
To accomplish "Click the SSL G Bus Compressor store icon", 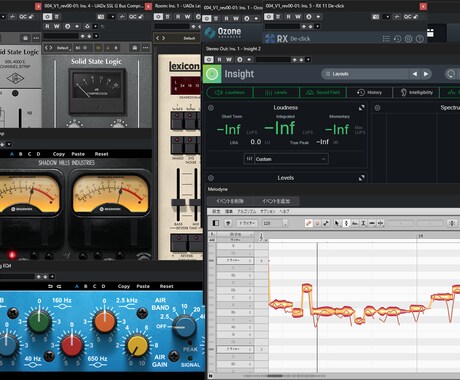I will (135, 48).
